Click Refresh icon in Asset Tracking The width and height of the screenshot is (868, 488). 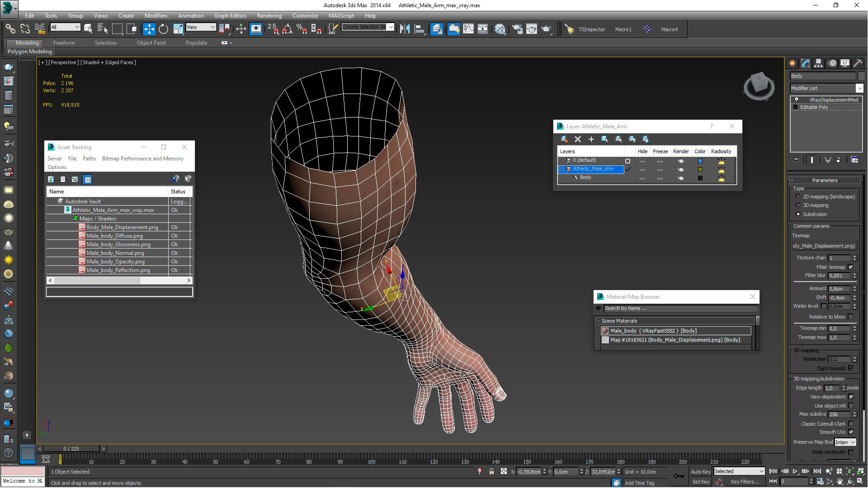click(x=51, y=179)
